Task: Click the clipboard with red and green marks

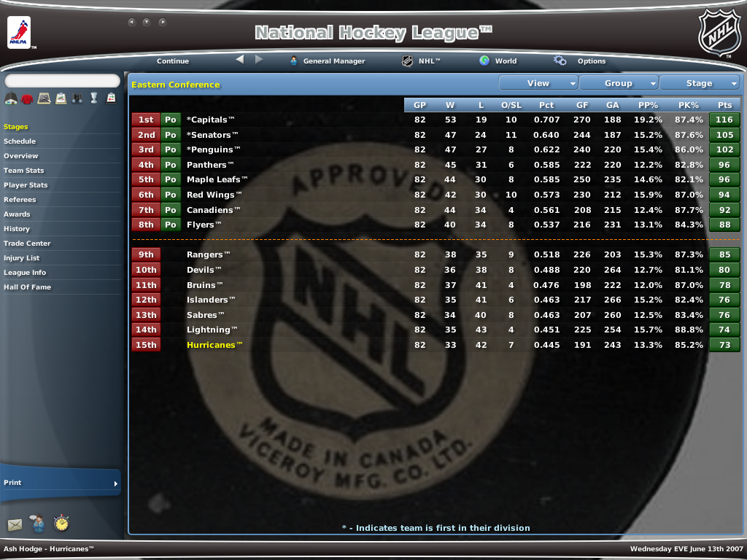Action: (61, 98)
